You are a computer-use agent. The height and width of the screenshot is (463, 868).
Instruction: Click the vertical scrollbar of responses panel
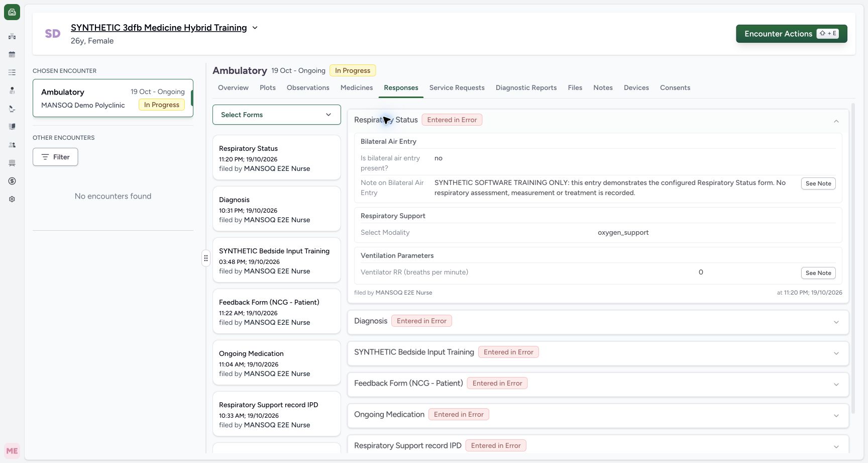(x=853, y=259)
